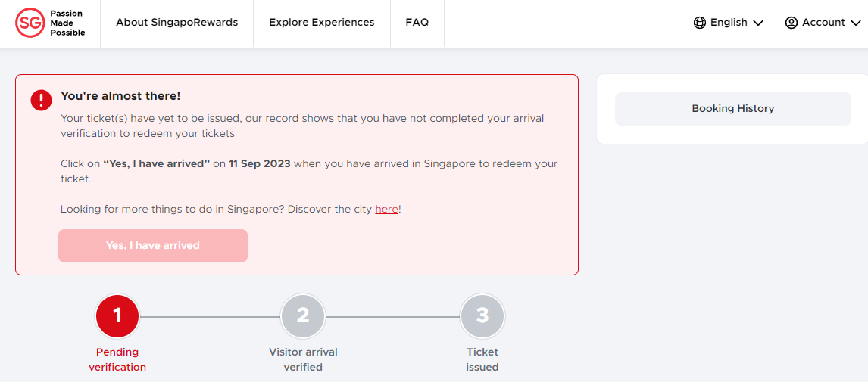This screenshot has height=382, width=868.
Task: Click the 'Visitor arrival verified' step label
Action: click(303, 359)
